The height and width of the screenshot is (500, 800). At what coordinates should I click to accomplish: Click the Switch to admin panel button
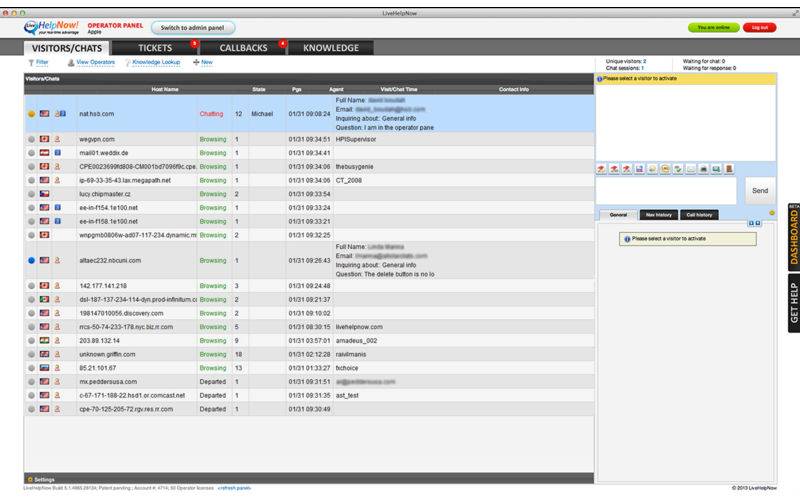point(193,28)
